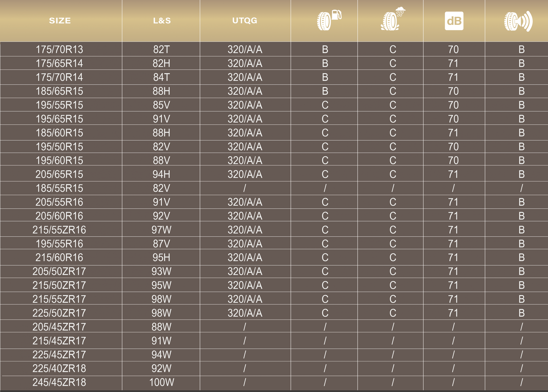Click size cell 175/65R14
Image resolution: width=548 pixels, height=392 pixels.
[x=59, y=63]
